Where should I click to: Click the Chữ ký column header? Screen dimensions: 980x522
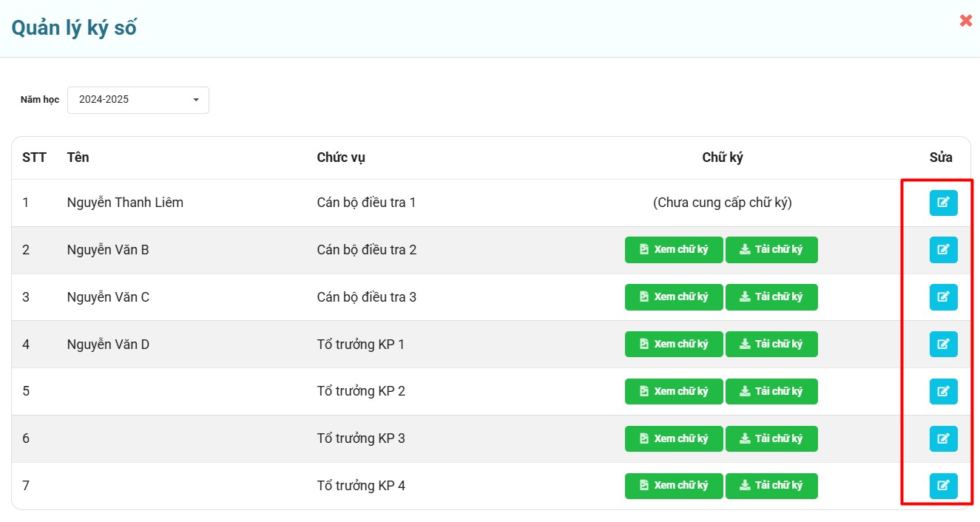tap(722, 157)
